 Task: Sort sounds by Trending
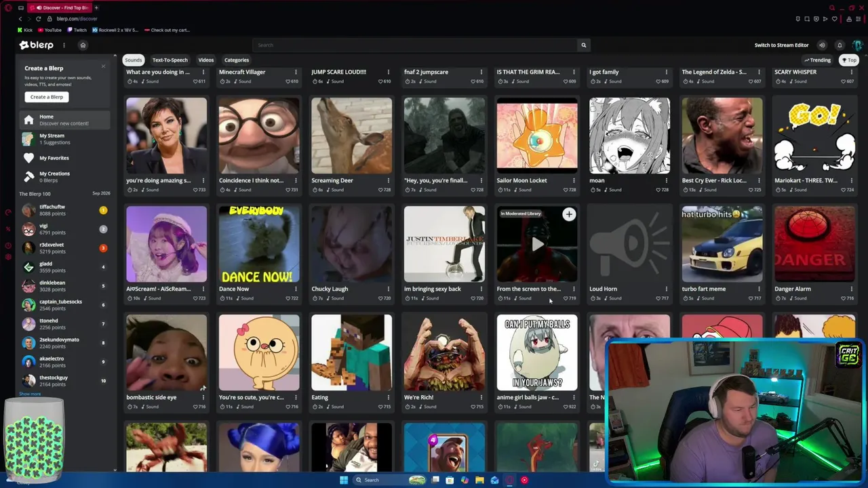click(x=817, y=60)
